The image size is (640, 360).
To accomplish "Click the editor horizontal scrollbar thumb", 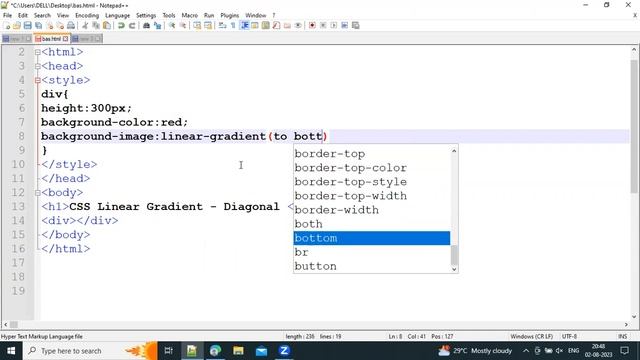I will (x=13, y=324).
